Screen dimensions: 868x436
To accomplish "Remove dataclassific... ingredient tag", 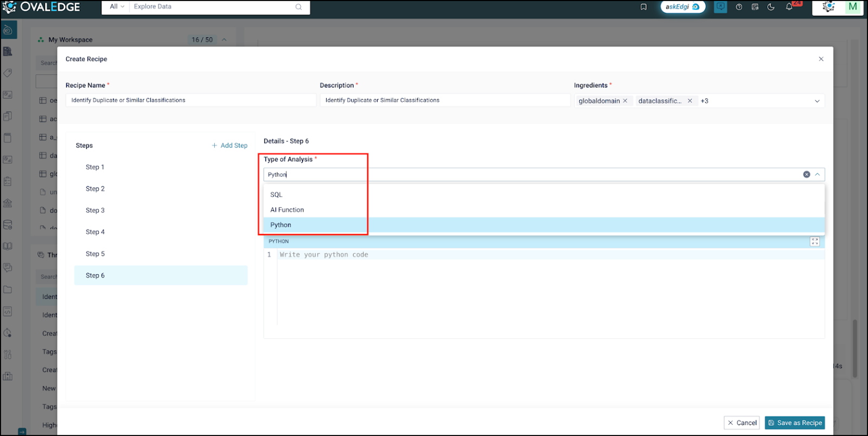I will pyautogui.click(x=690, y=101).
